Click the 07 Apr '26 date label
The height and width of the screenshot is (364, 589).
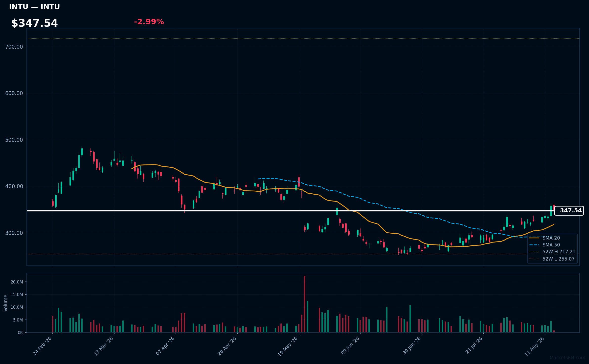[x=165, y=346]
